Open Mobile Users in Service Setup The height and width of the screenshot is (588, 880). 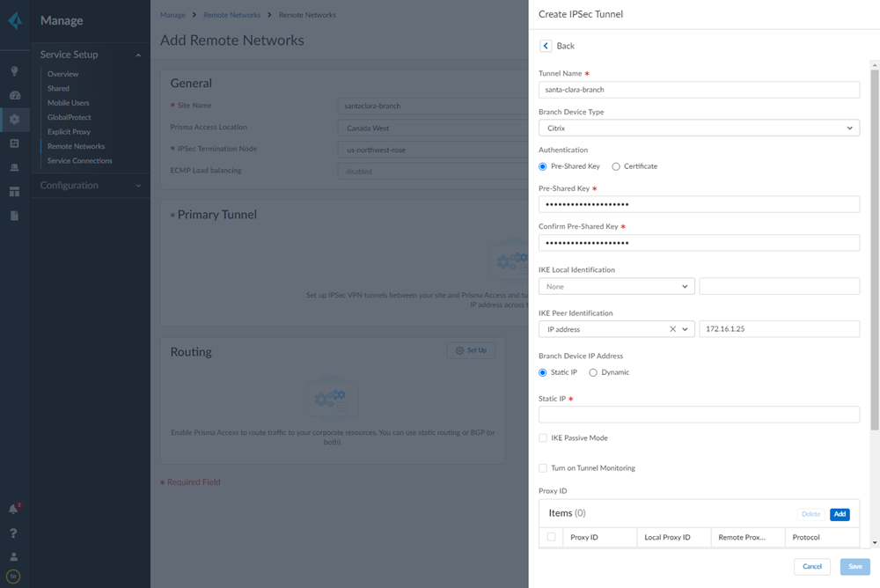click(x=69, y=103)
